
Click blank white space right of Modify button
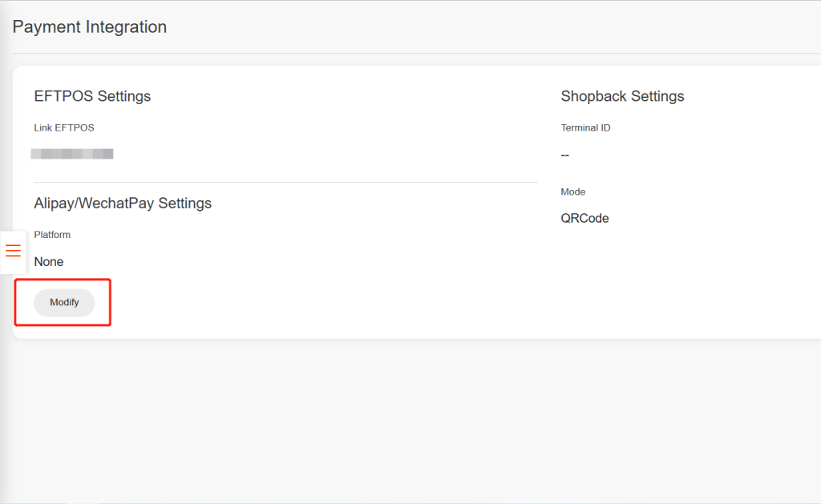(x=321, y=303)
